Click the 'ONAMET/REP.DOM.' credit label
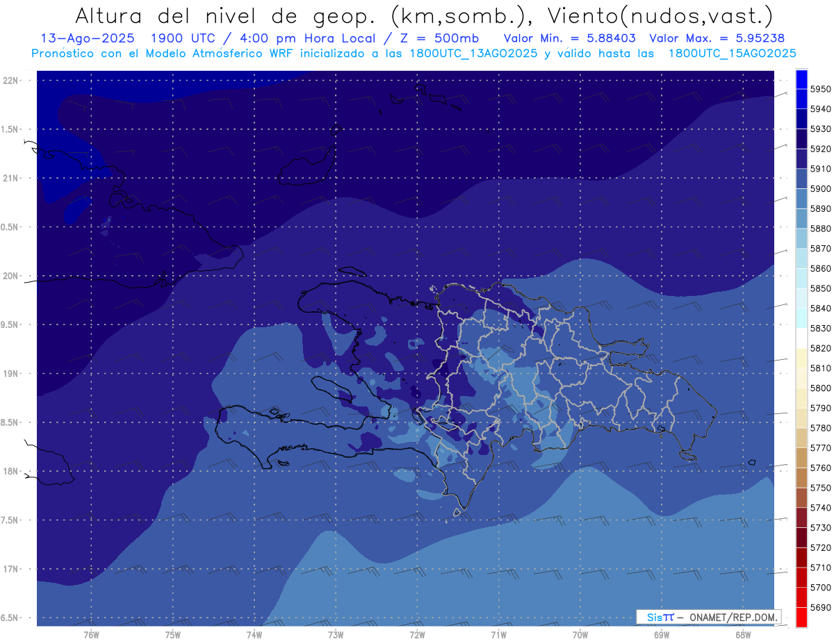The image size is (834, 644). coord(733,617)
